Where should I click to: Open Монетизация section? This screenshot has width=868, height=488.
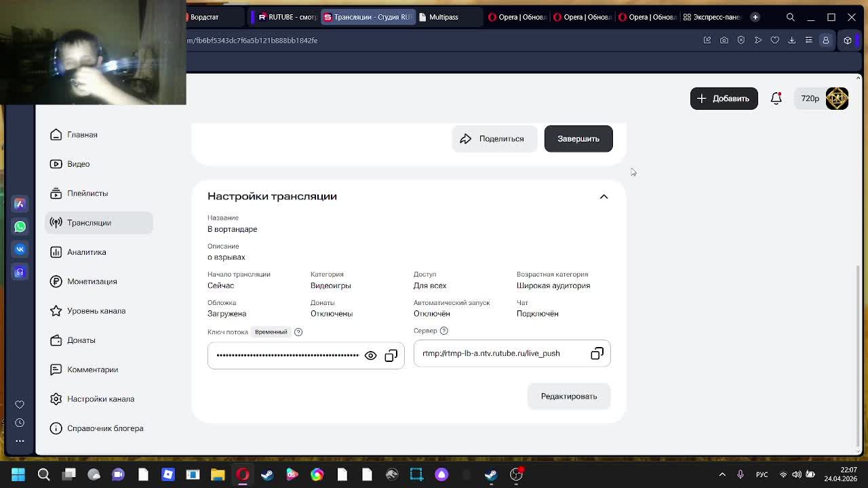99,281
